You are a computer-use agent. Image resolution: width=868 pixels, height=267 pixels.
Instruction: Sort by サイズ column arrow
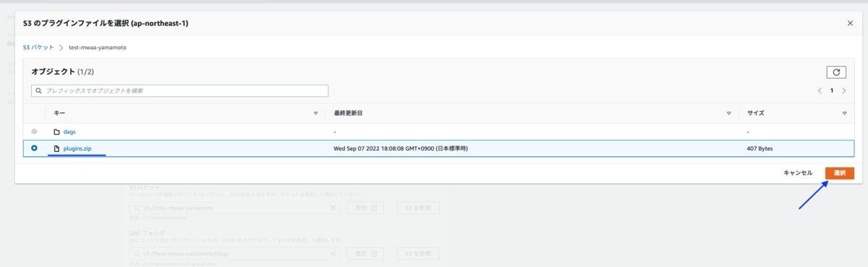pos(844,114)
